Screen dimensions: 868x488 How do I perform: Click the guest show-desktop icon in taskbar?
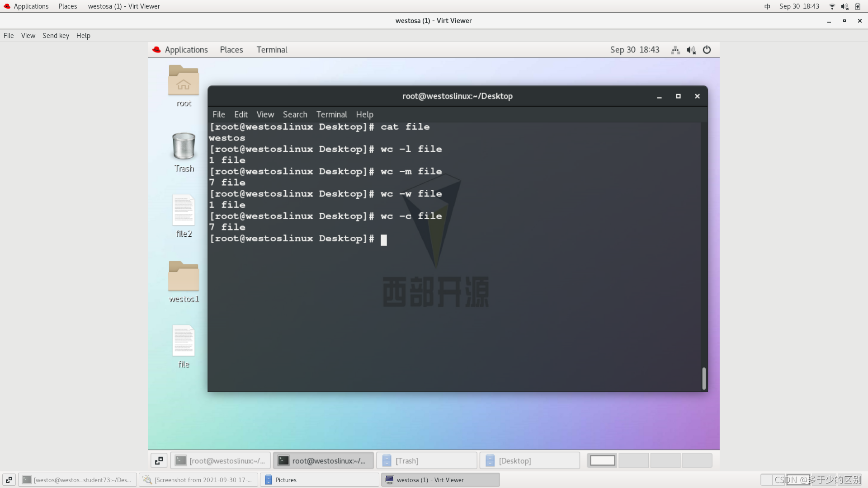coord(159,460)
